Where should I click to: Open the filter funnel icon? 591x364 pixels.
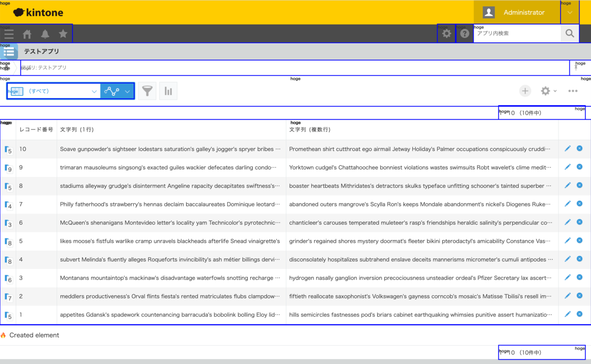tap(147, 91)
